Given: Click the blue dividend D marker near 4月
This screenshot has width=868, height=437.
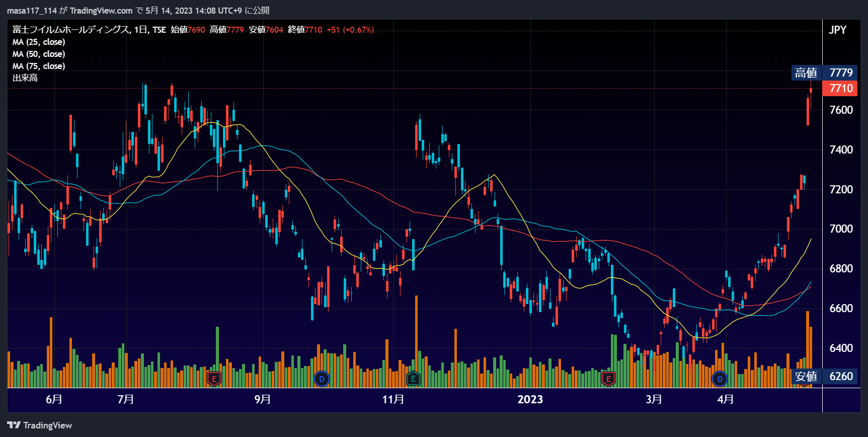Looking at the screenshot, I should pyautogui.click(x=720, y=379).
